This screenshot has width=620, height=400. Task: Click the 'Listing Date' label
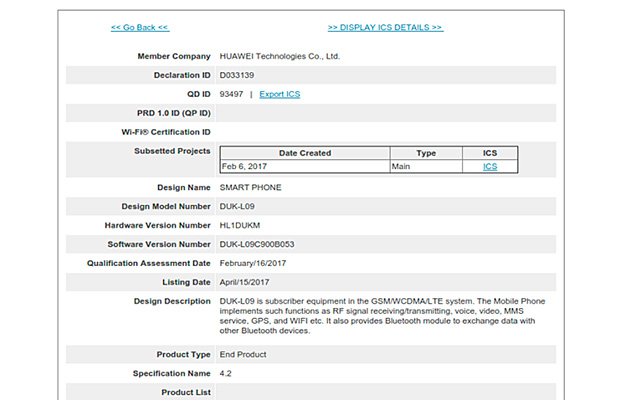point(186,282)
